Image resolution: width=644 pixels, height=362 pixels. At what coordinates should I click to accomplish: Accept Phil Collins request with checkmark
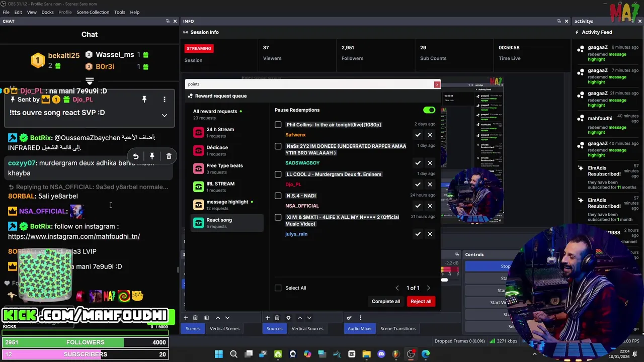(418, 135)
